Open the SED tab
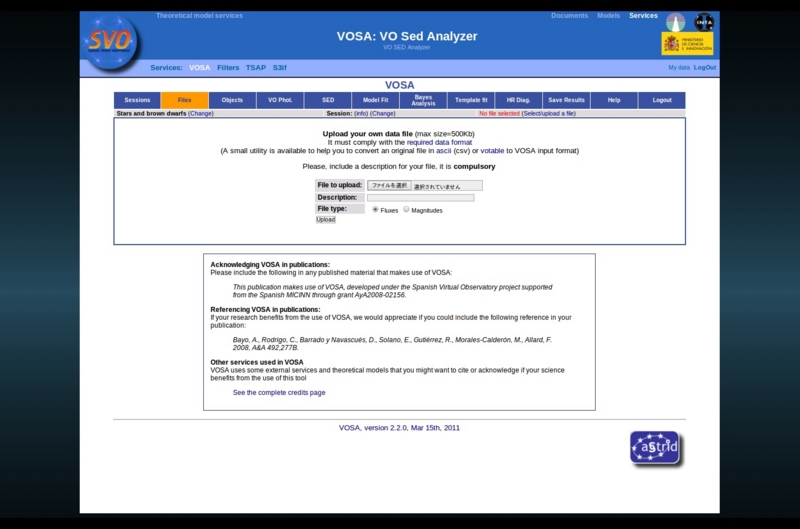The height and width of the screenshot is (529, 800). (328, 100)
